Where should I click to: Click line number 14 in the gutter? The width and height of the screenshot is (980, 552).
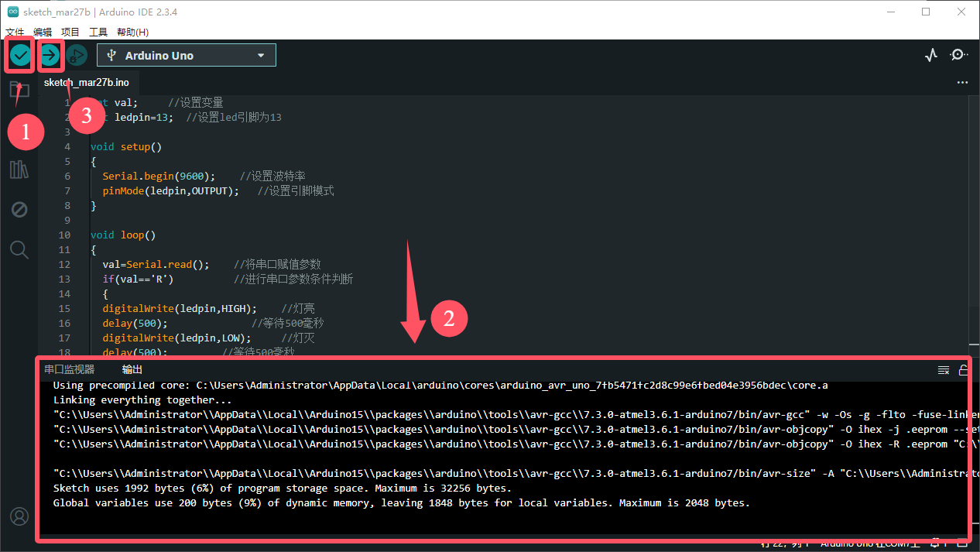click(x=64, y=293)
